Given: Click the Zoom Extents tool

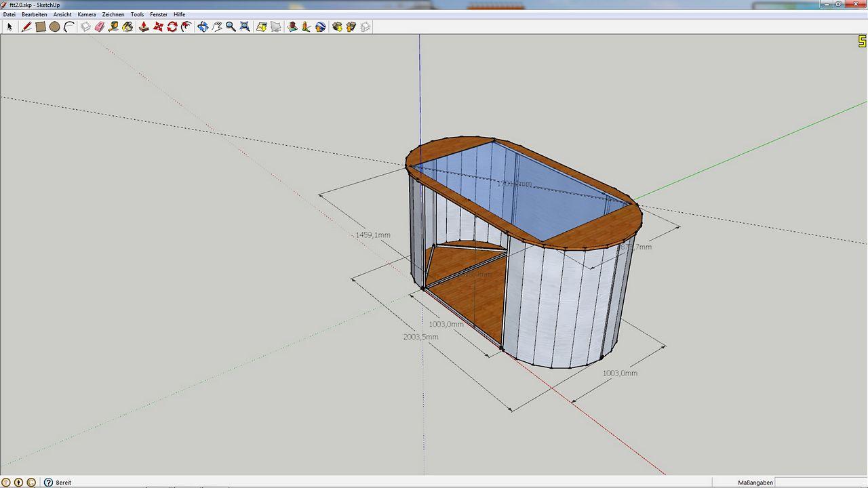Looking at the screenshot, I should (245, 27).
